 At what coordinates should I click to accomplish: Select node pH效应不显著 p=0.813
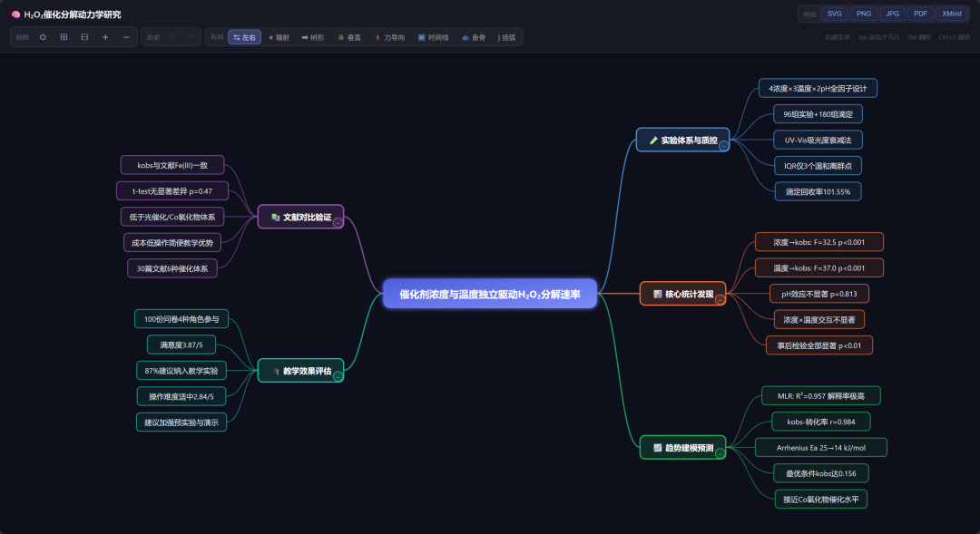[818, 294]
